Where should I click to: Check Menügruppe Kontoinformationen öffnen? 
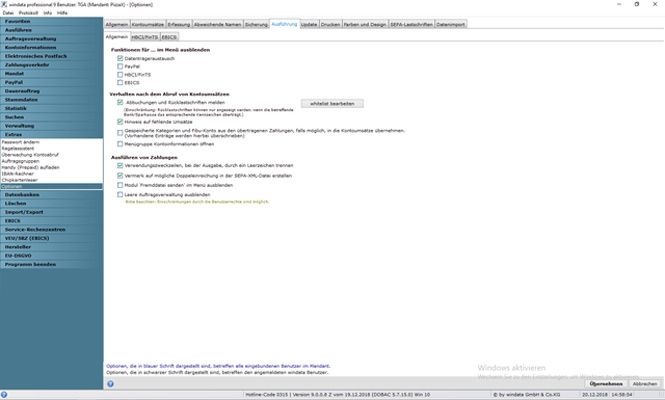pyautogui.click(x=120, y=144)
